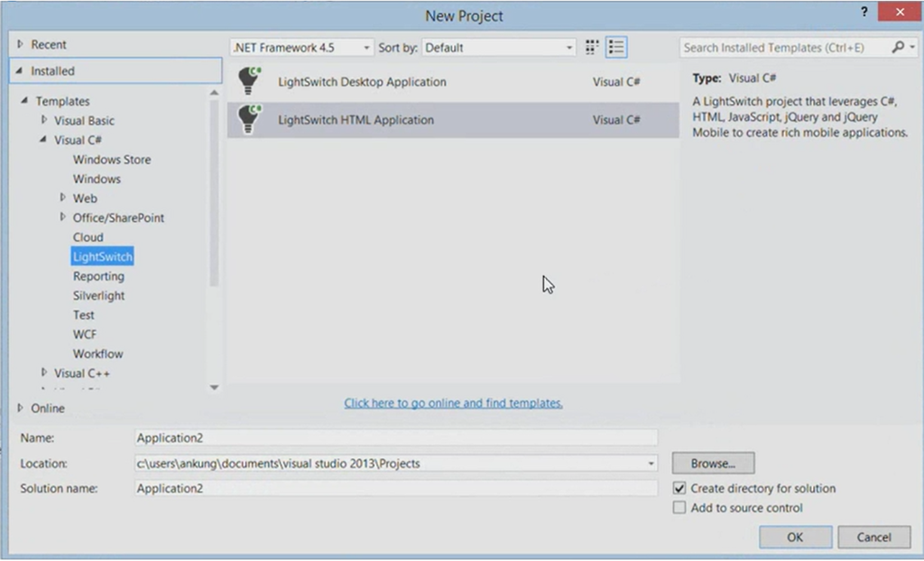924x561 pixels.
Task: Select Workflow template category
Action: tap(97, 354)
